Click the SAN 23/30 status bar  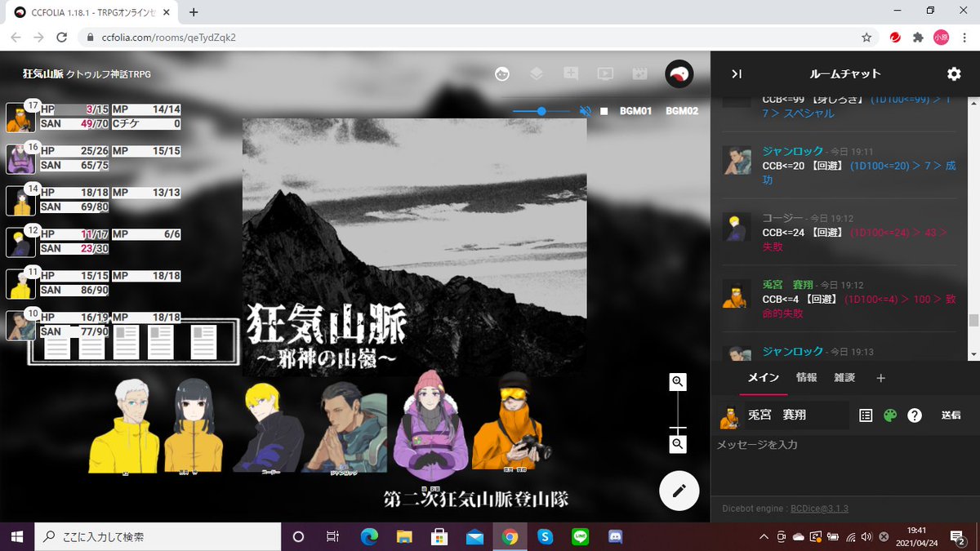[74, 248]
